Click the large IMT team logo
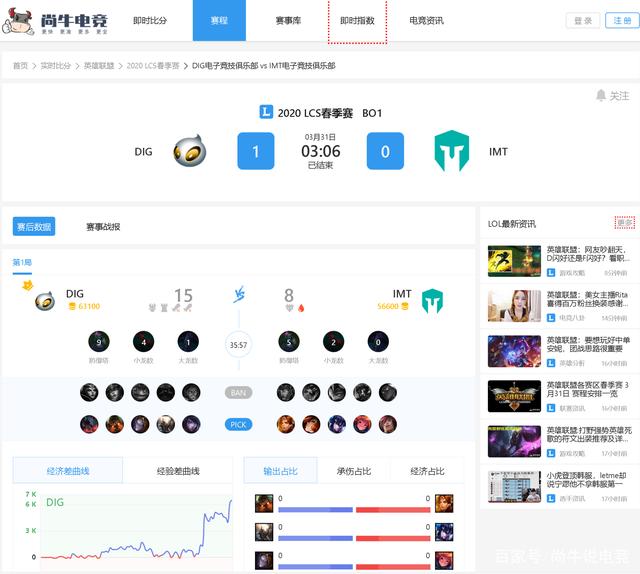 [x=452, y=151]
